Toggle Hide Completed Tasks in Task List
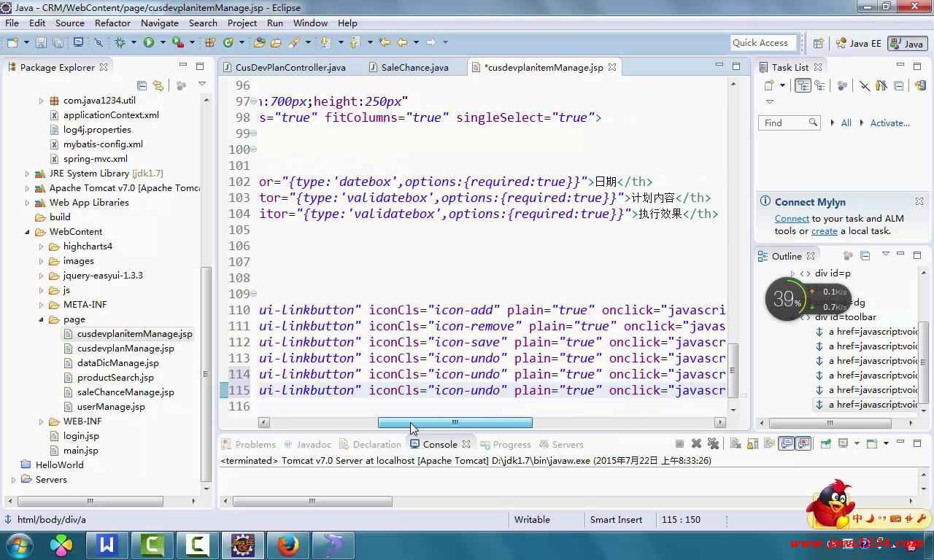The height and width of the screenshot is (560, 934). tap(865, 86)
